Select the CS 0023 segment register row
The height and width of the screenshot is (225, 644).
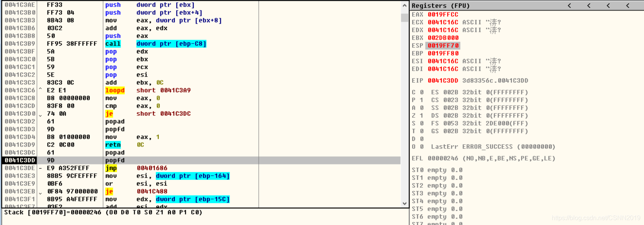point(479,100)
